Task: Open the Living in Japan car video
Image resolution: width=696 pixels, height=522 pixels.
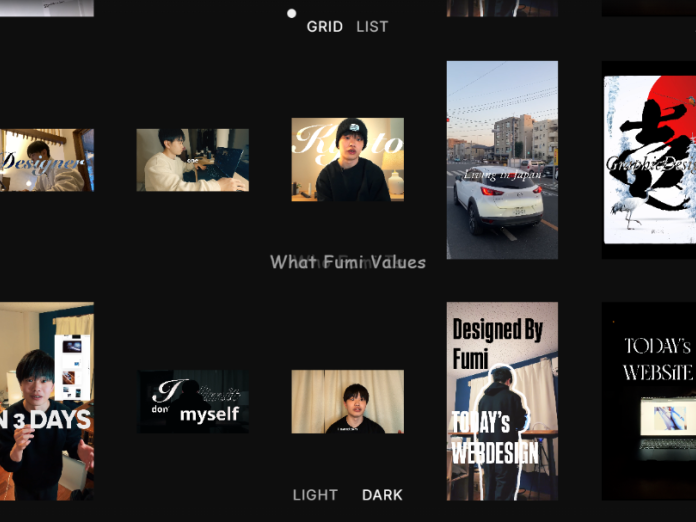Action: (x=502, y=160)
